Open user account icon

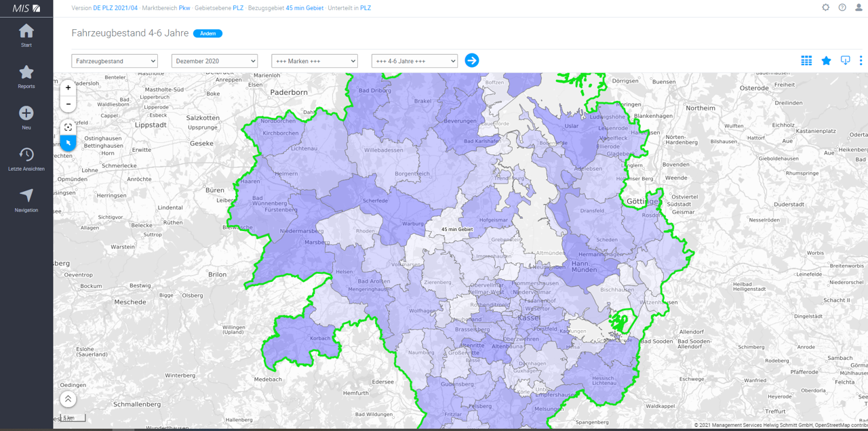(859, 7)
